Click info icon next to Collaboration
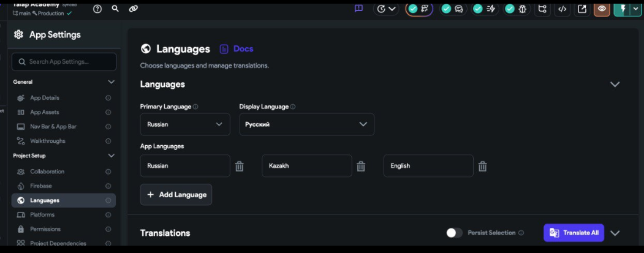The width and height of the screenshot is (644, 253). pos(108,172)
